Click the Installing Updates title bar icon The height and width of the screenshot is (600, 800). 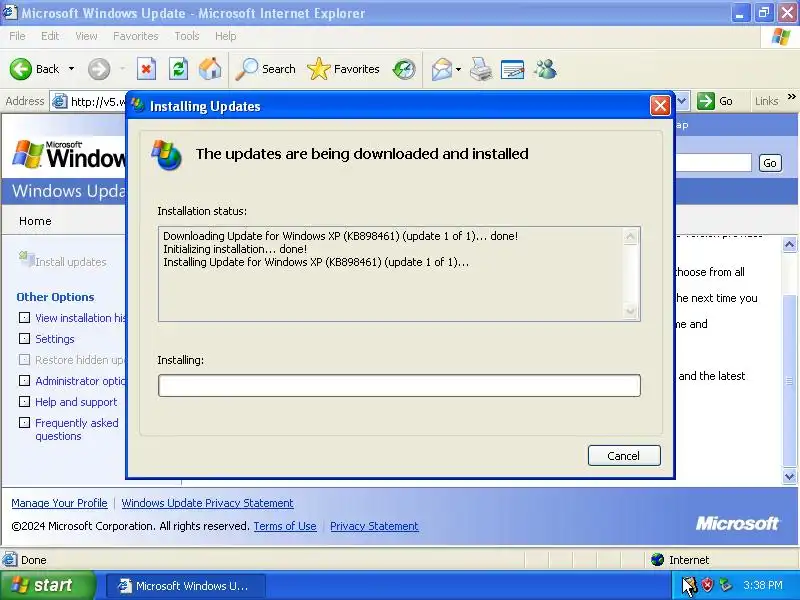click(x=138, y=105)
